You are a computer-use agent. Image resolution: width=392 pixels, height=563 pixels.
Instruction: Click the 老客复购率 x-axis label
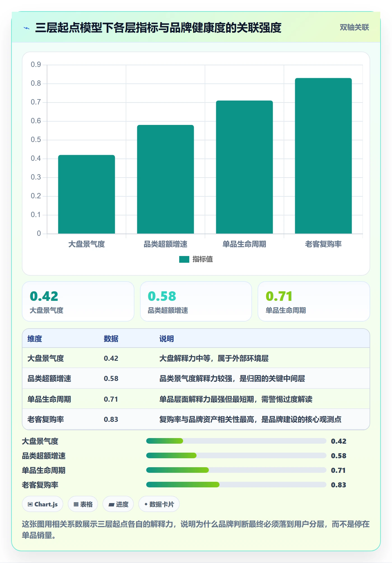click(x=323, y=244)
